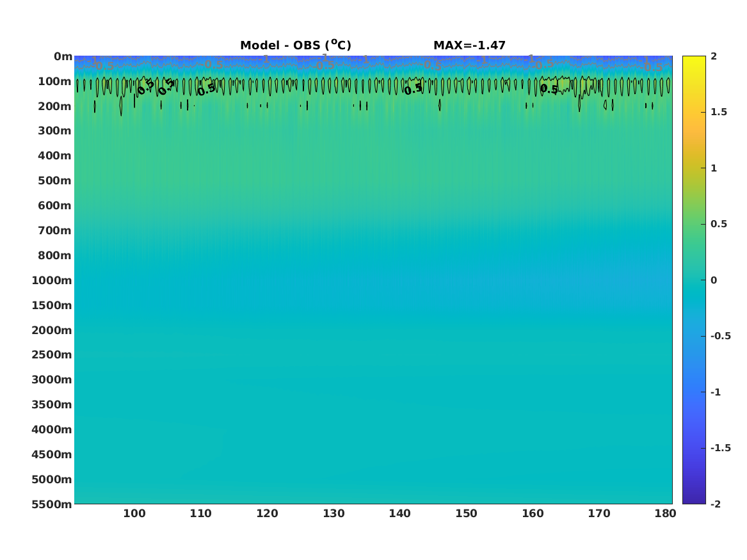Screen dimensions: 747x560
Task: Click the black 0.5 contour label above 160
Action: click(x=549, y=89)
